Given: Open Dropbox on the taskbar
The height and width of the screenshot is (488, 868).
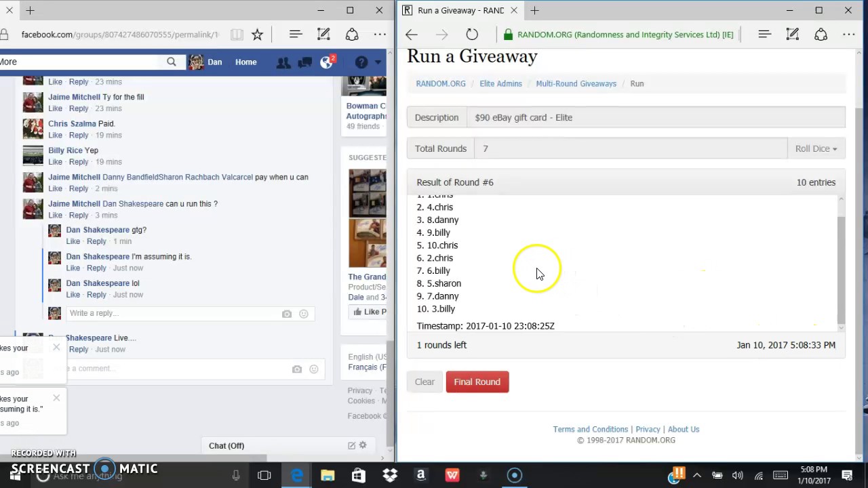Looking at the screenshot, I should pyautogui.click(x=390, y=475).
